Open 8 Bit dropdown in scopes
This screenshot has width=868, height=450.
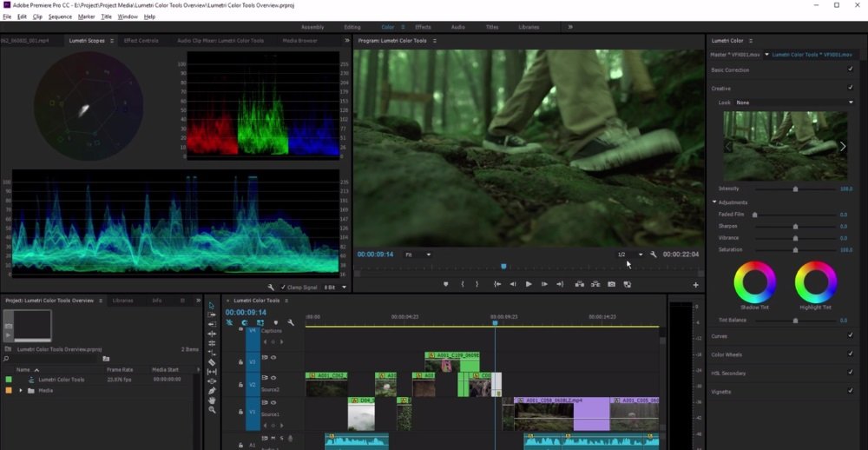pos(335,287)
